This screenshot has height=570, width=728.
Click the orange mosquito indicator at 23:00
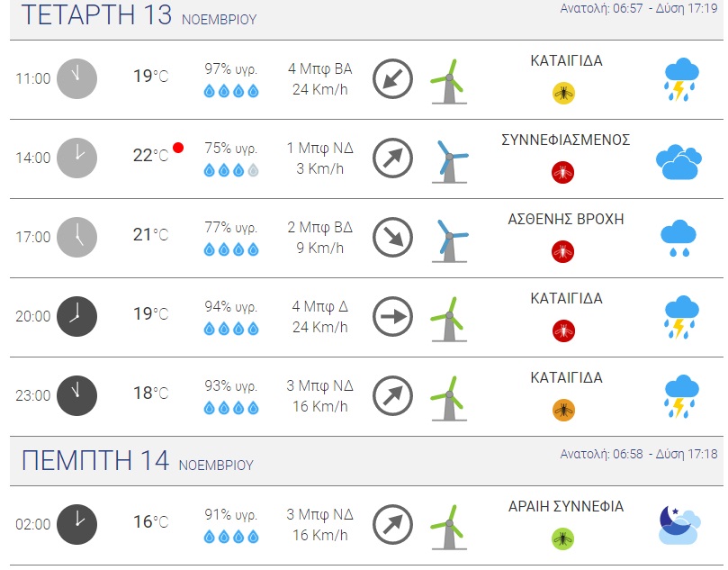coord(563,410)
